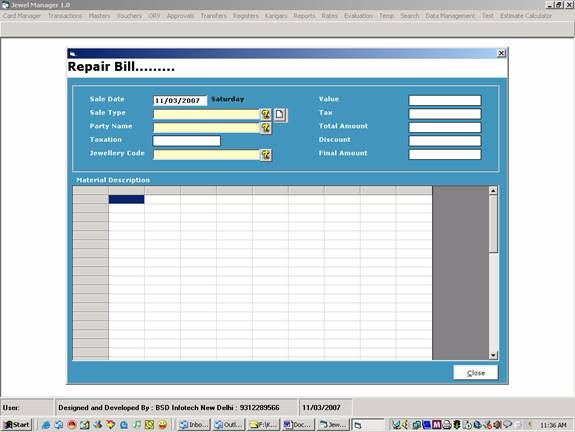Open the Karigars menu
This screenshot has height=432, width=575.
[276, 16]
